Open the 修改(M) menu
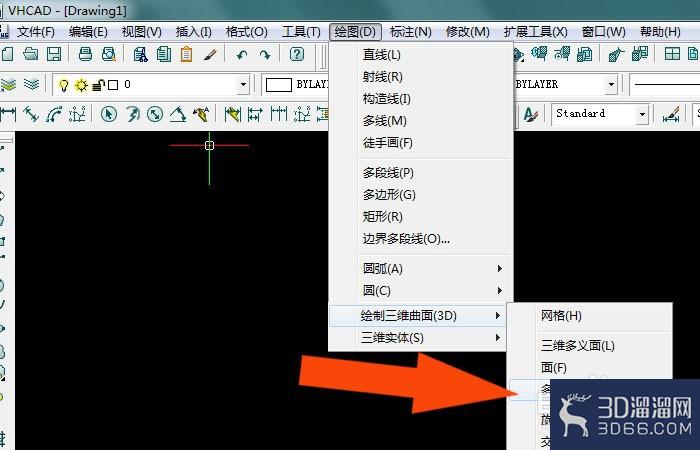The image size is (700, 450). coord(467,32)
